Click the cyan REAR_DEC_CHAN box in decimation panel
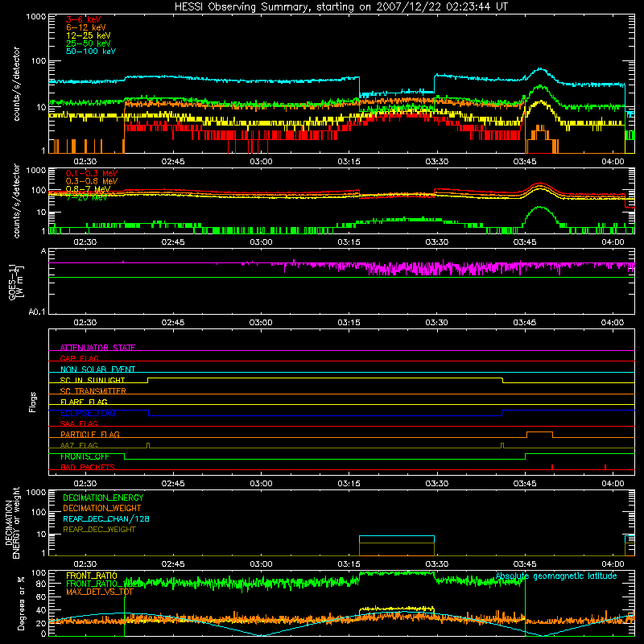Image resolution: width=644 pixels, height=644 pixels. pos(397,536)
